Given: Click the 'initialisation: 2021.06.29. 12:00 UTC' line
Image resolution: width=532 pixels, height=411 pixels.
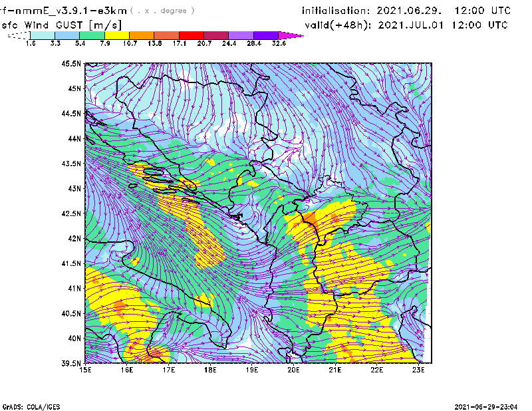Looking at the screenshot, I should point(406,11).
